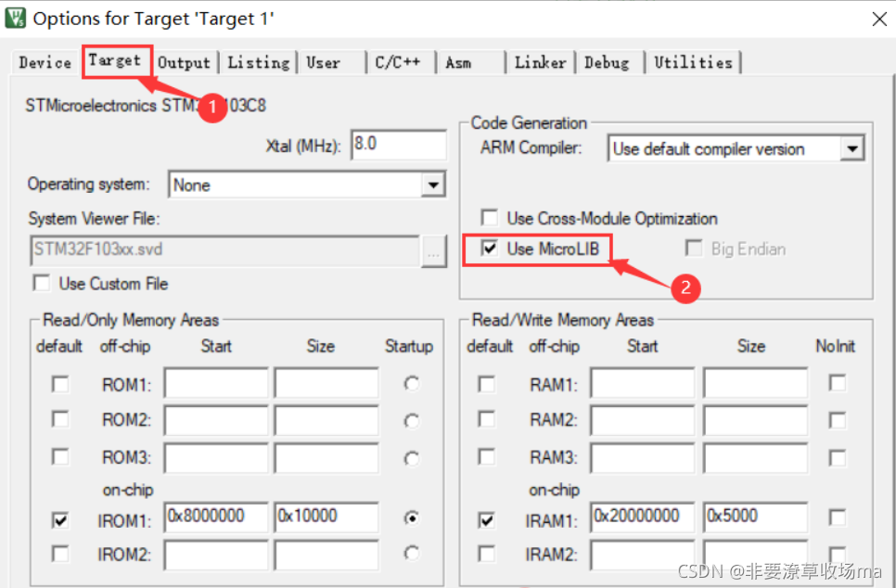Click the RAM3 Start field
896x588 pixels.
[643, 458]
